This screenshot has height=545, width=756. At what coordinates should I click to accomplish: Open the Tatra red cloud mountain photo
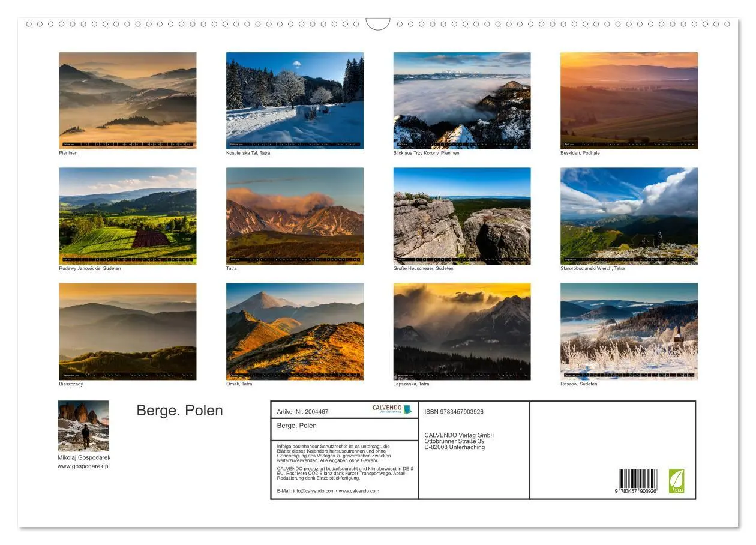click(x=295, y=216)
